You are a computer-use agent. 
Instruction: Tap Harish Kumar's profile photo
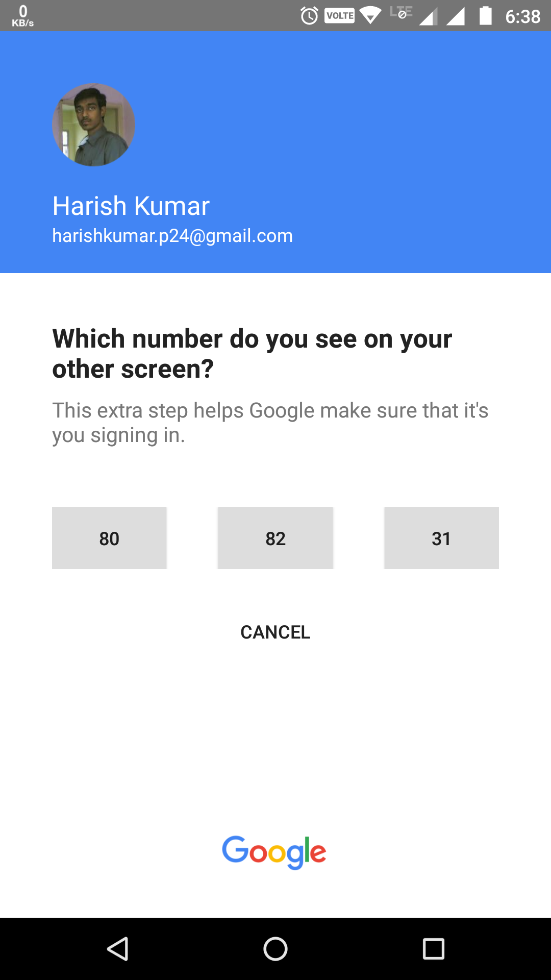pyautogui.click(x=94, y=125)
